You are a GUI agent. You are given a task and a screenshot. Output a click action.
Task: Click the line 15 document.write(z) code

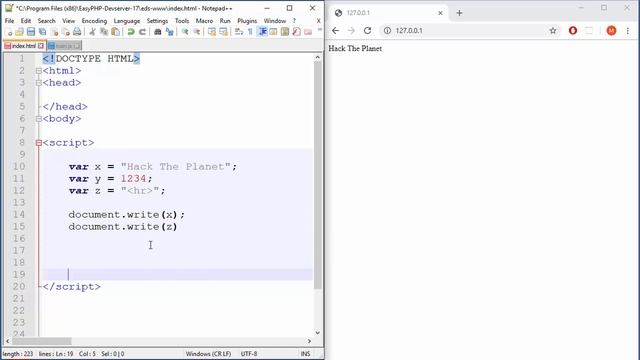coord(123,227)
